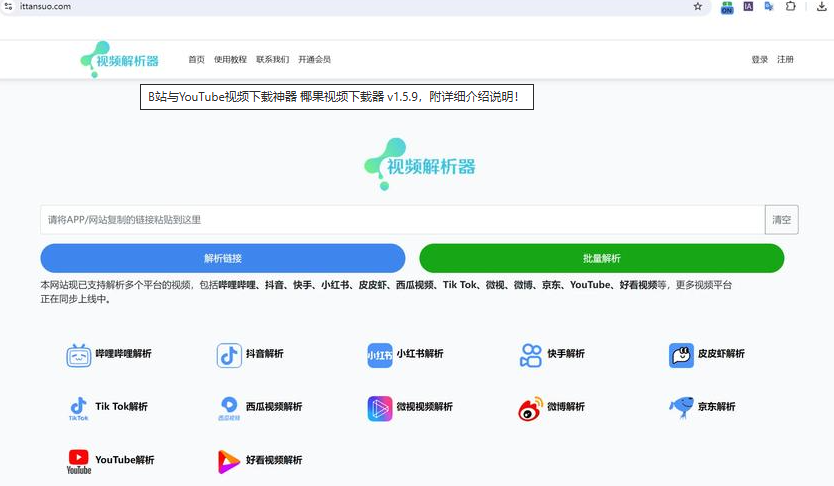Click bold 哔哩哔哩 in description paragraph
Screen dimensions: 834x486
[x=237, y=285]
